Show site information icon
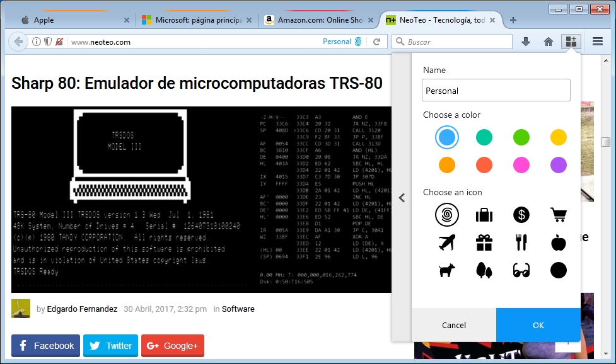The width and height of the screenshot is (616, 364). [36, 42]
